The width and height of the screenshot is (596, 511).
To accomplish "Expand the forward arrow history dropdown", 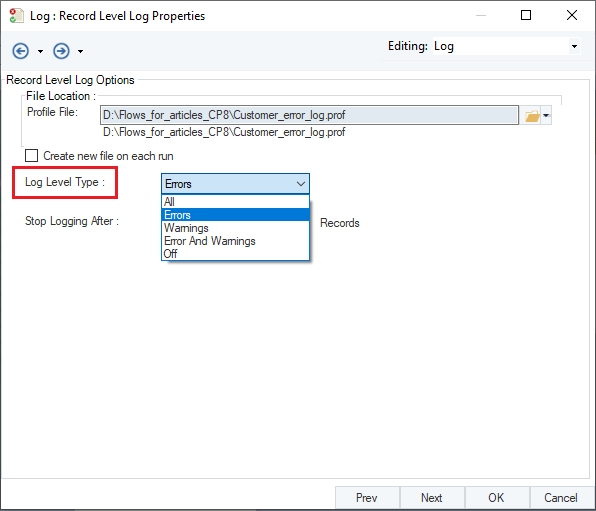I will (80, 51).
